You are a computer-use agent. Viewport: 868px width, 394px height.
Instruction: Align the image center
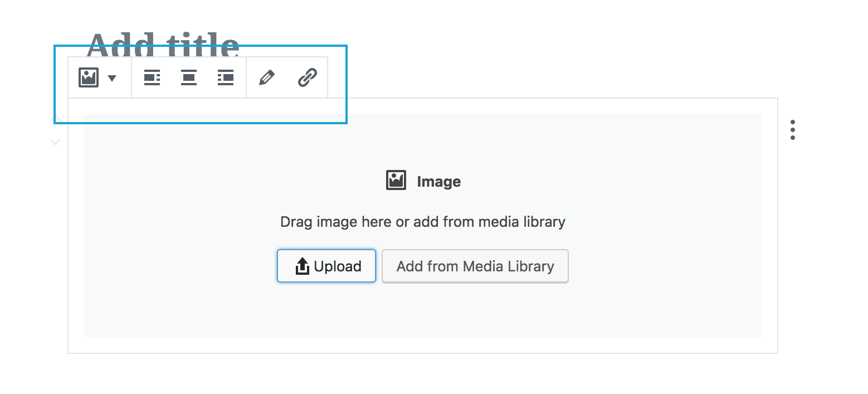click(x=189, y=77)
